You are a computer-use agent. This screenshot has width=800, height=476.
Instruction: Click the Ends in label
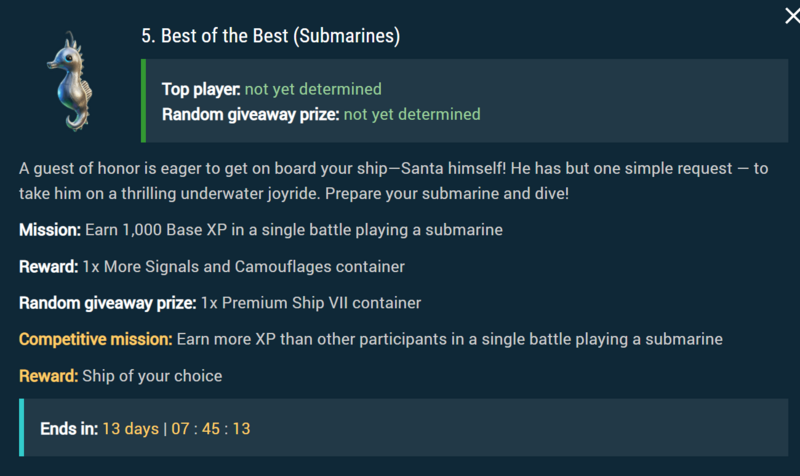tap(69, 428)
